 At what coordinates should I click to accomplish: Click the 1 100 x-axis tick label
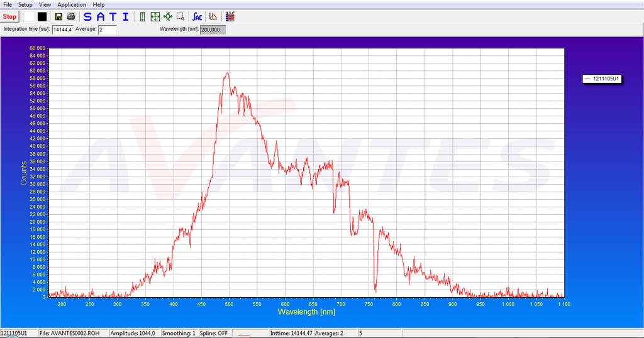[x=563, y=304]
